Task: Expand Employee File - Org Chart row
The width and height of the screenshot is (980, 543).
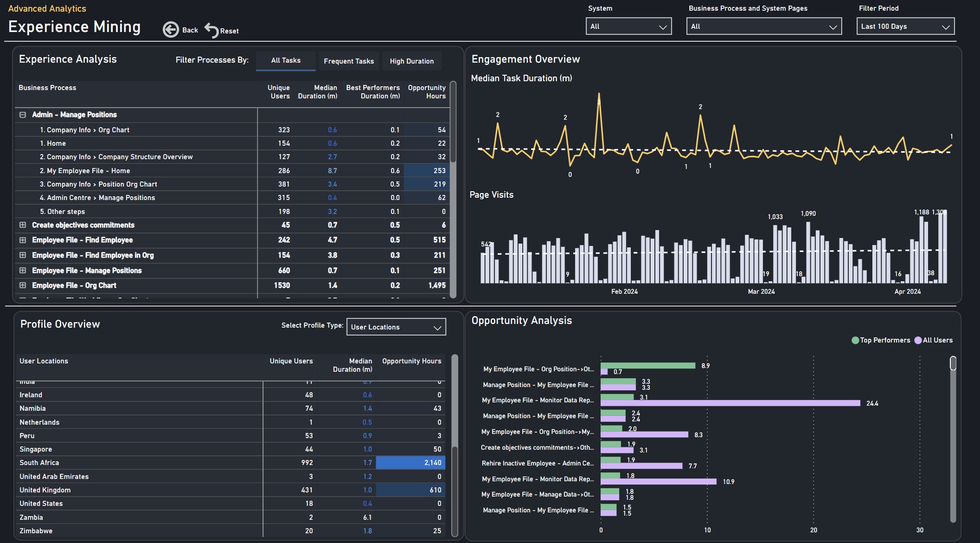Action: coord(22,285)
